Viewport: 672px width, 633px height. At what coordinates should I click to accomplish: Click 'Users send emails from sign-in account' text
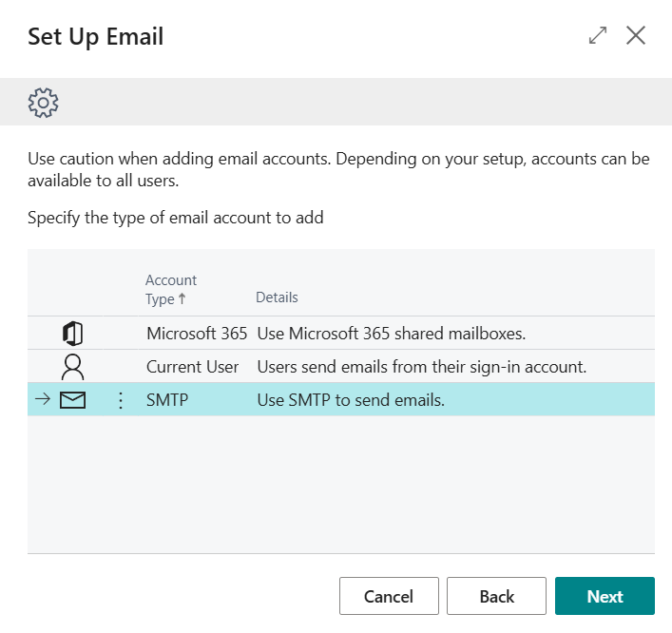[x=422, y=367]
